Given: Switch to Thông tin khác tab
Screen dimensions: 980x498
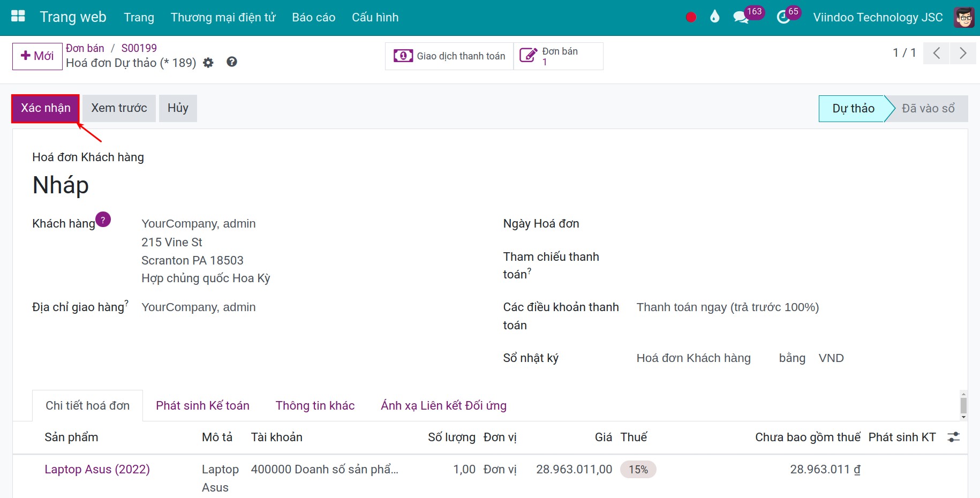Looking at the screenshot, I should (315, 406).
